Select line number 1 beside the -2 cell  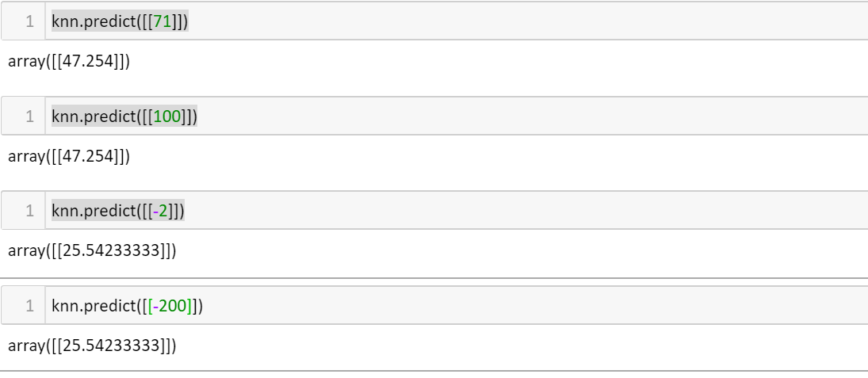29,211
